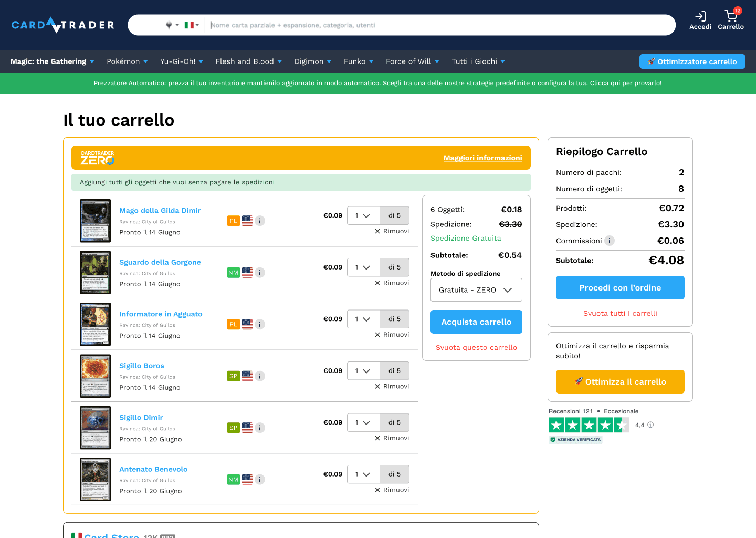Image resolution: width=756 pixels, height=538 pixels.
Task: Expand Pokémon menu
Action: [x=128, y=61]
